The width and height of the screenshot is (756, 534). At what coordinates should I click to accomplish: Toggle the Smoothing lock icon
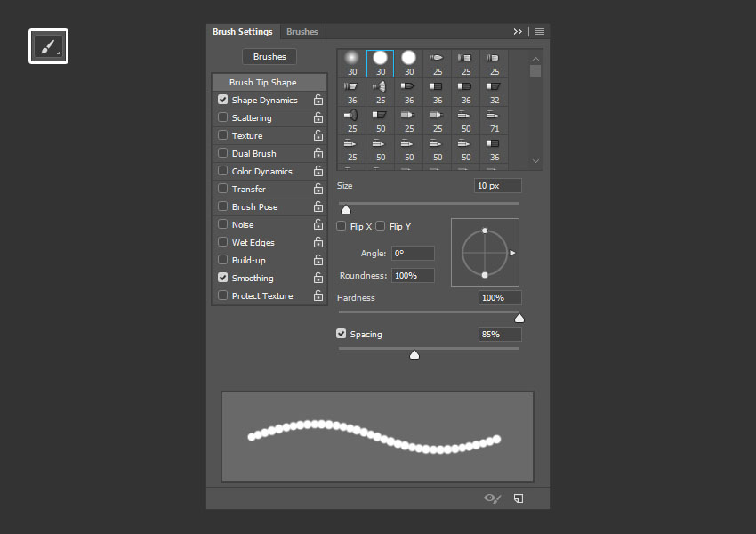318,279
